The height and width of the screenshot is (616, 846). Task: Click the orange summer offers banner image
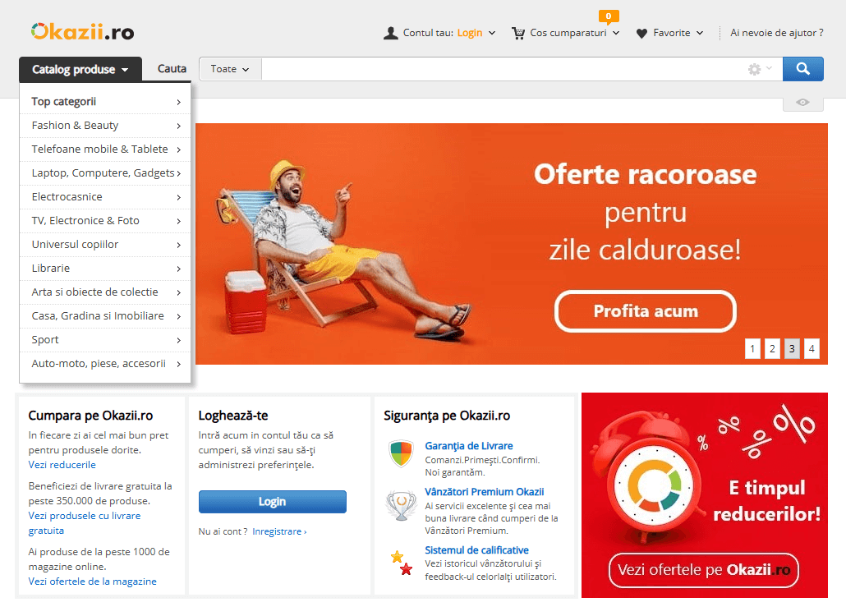pyautogui.click(x=511, y=244)
